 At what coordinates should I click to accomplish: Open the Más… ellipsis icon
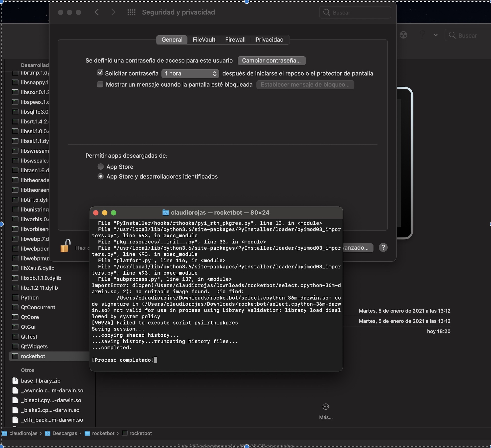326,407
